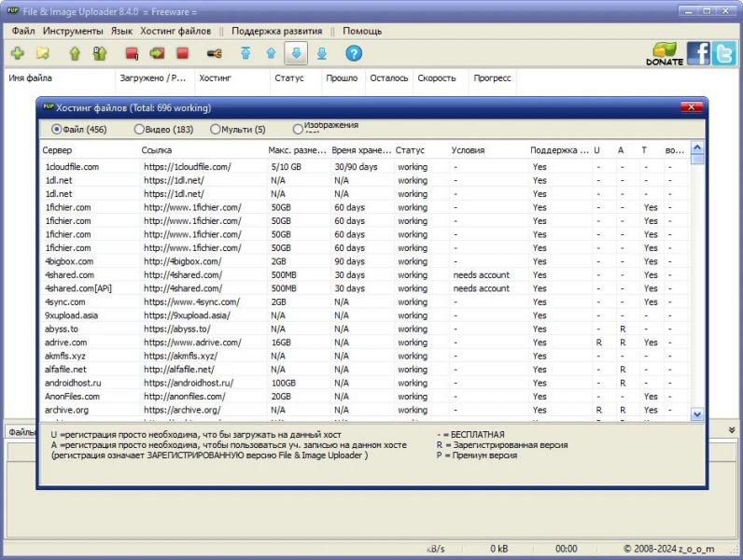Click the blue move-down arrow icon

pyautogui.click(x=296, y=53)
